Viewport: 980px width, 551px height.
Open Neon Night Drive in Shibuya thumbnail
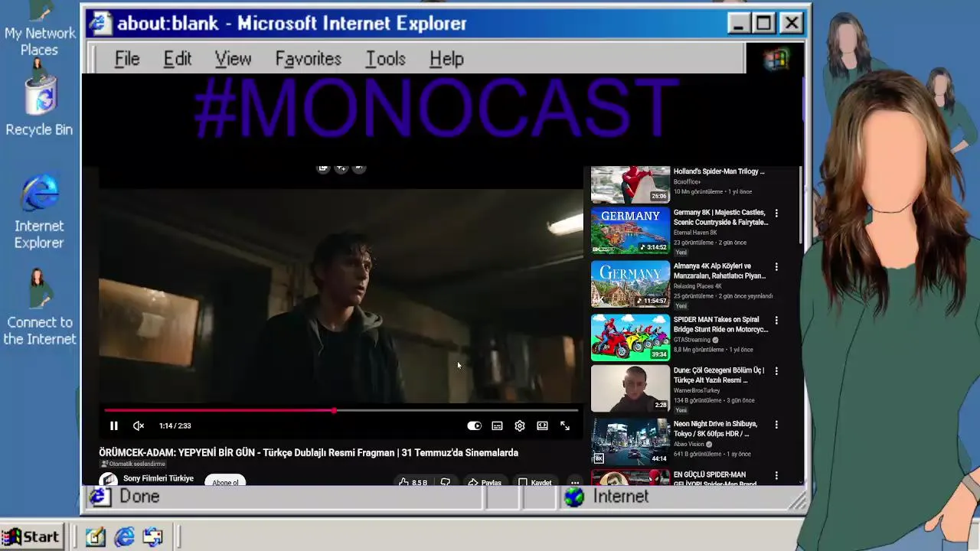pos(630,442)
